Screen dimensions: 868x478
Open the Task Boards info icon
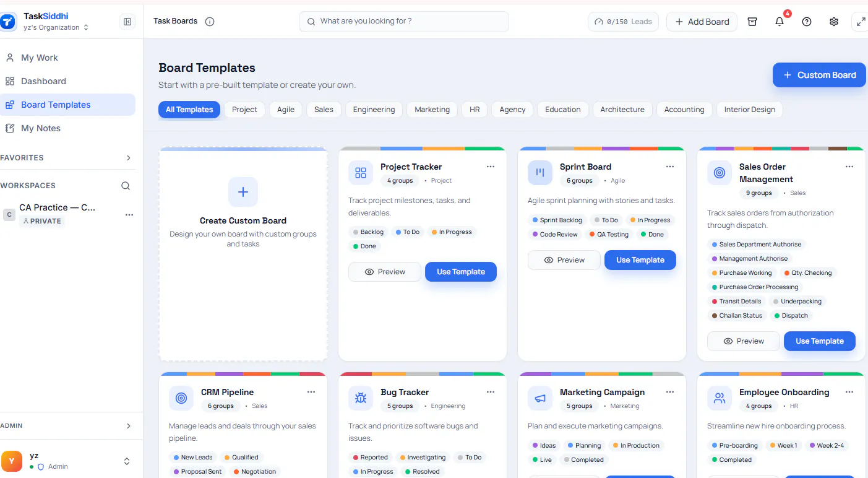pyautogui.click(x=210, y=22)
